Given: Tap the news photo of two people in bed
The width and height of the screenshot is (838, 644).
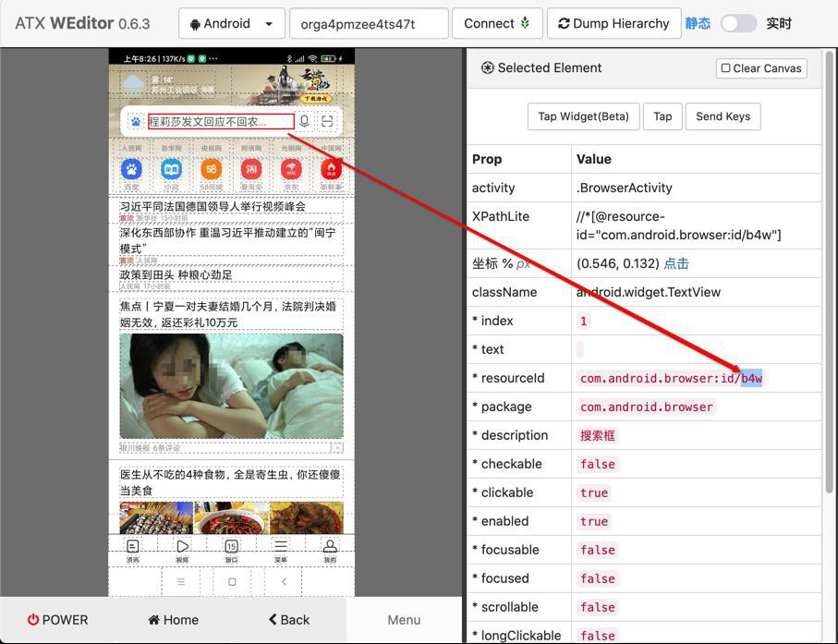Looking at the screenshot, I should coord(231,386).
